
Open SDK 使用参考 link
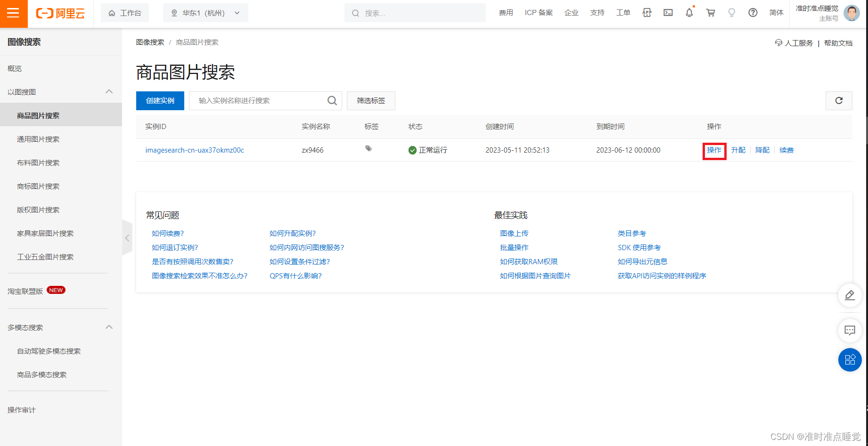coord(639,247)
